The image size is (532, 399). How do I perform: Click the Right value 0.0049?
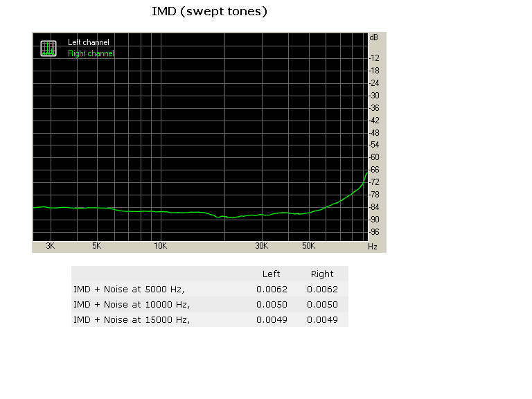pyautogui.click(x=322, y=319)
